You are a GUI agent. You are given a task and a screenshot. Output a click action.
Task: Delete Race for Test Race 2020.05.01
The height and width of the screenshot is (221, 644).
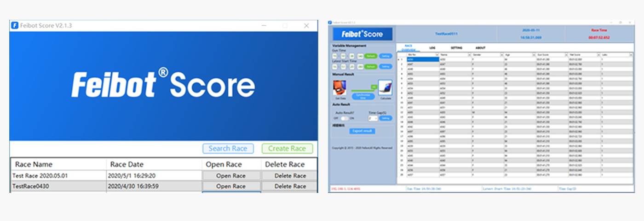[290, 175]
